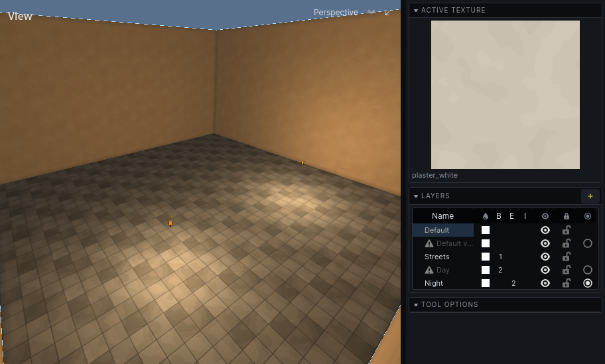Click the selected Night variant radio button
The image size is (605, 364).
pos(588,283)
